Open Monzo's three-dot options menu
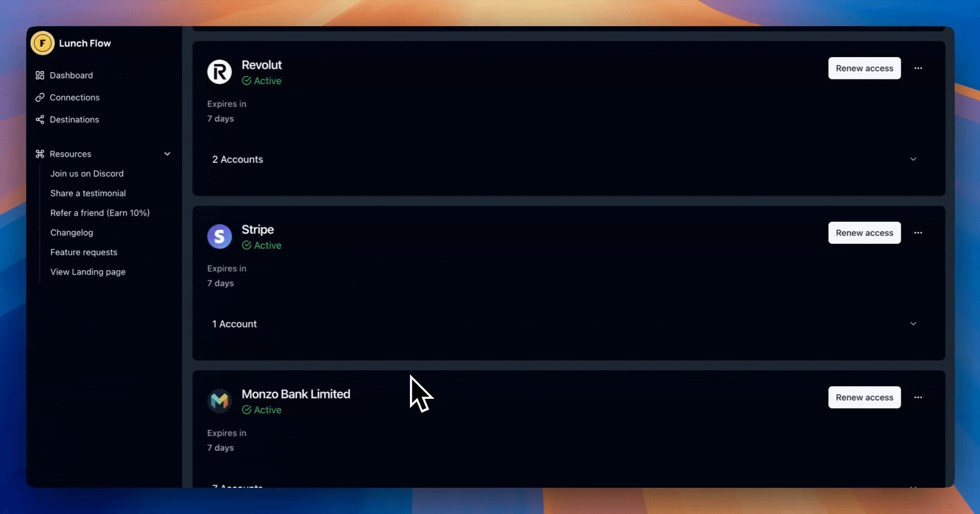The image size is (980, 514). click(x=918, y=397)
